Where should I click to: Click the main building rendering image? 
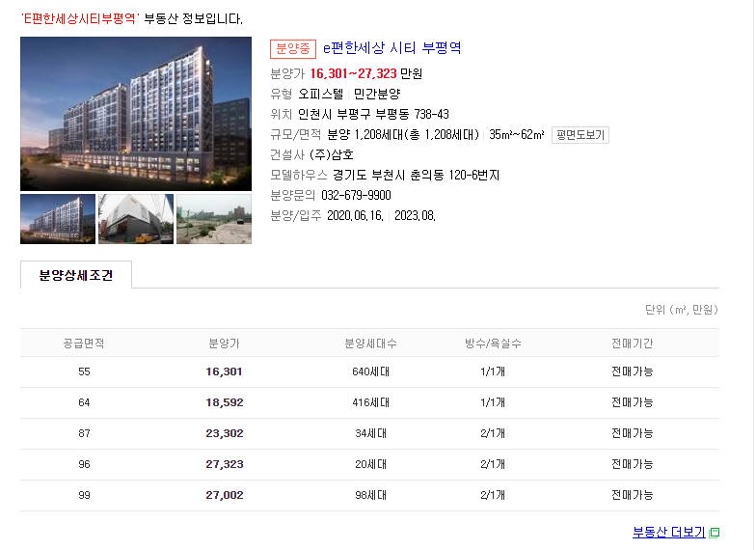click(136, 114)
